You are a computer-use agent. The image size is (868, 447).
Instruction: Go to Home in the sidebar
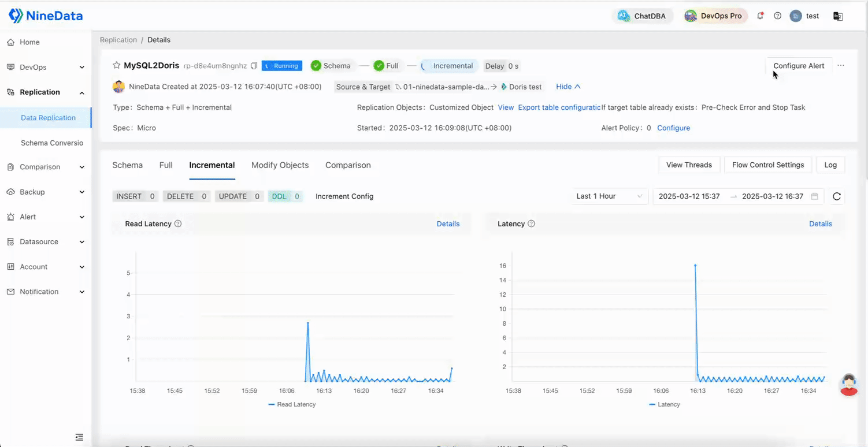(29, 42)
